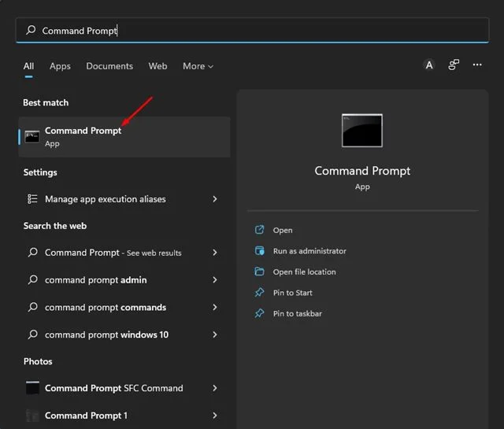Select "command prompt admin" web suggestion
This screenshot has height=429, width=504.
click(x=124, y=280)
